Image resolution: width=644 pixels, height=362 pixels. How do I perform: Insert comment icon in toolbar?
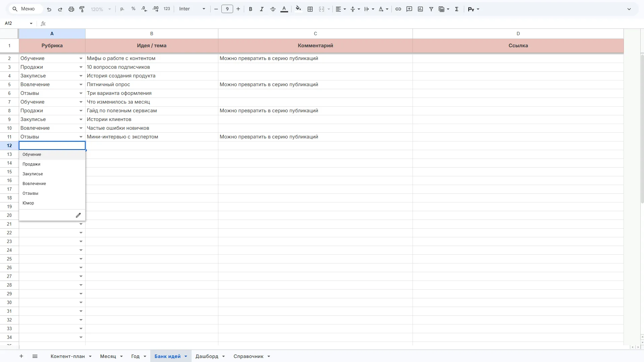pos(409,9)
